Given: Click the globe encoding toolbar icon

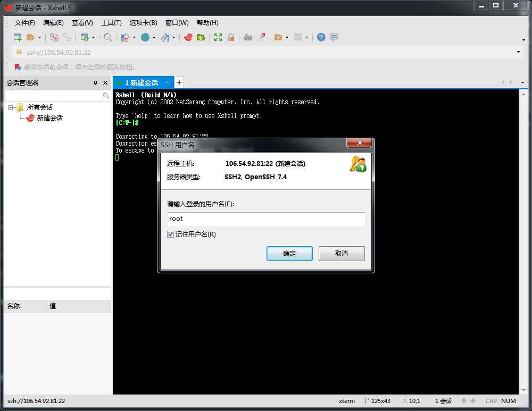Looking at the screenshot, I should (145, 37).
